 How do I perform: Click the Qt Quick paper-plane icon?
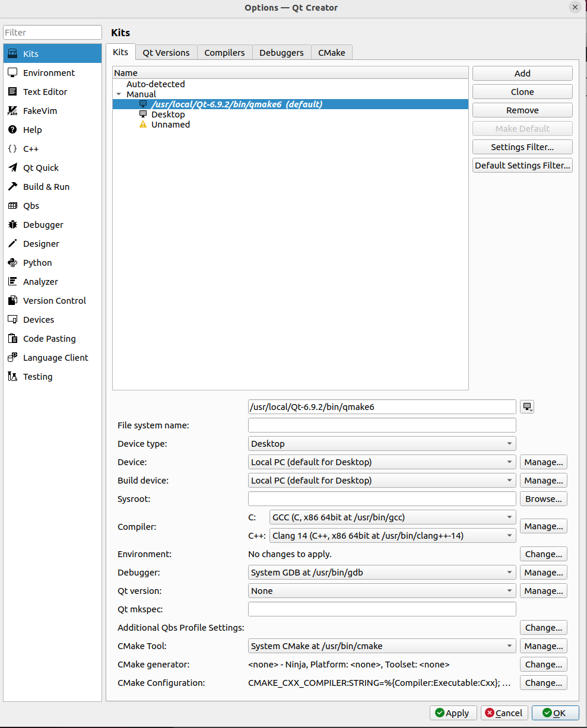point(12,168)
